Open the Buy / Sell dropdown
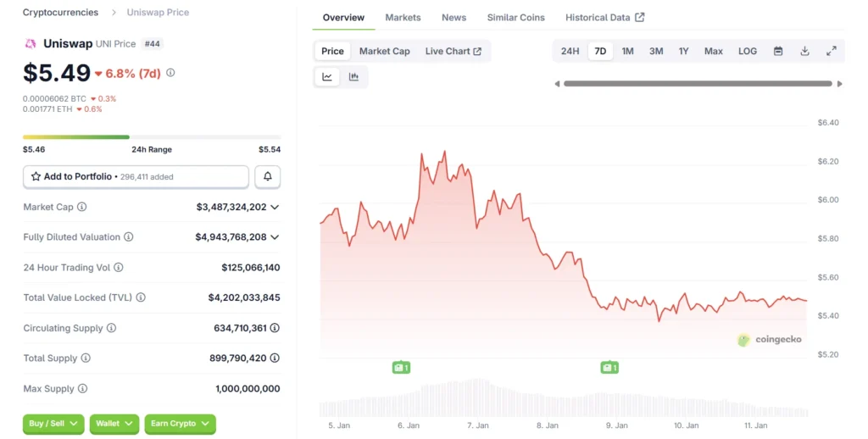Screen dimensions: 868x439 pos(53,424)
